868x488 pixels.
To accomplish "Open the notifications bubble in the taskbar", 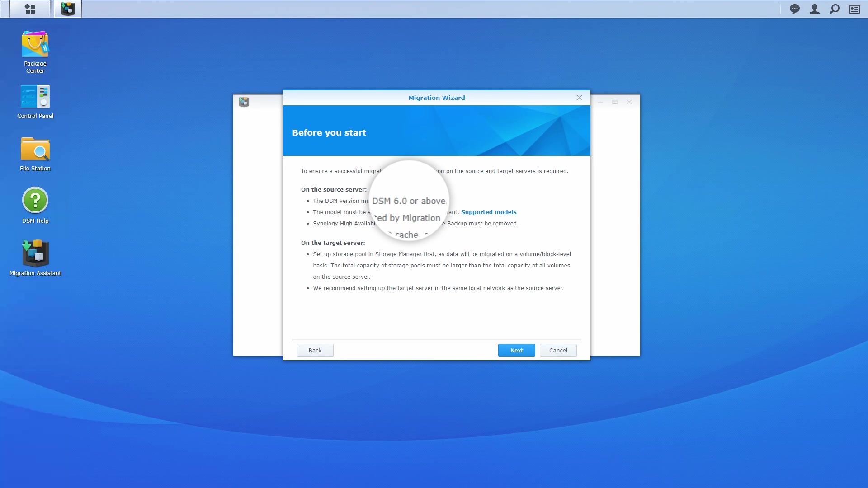I will pyautogui.click(x=794, y=9).
